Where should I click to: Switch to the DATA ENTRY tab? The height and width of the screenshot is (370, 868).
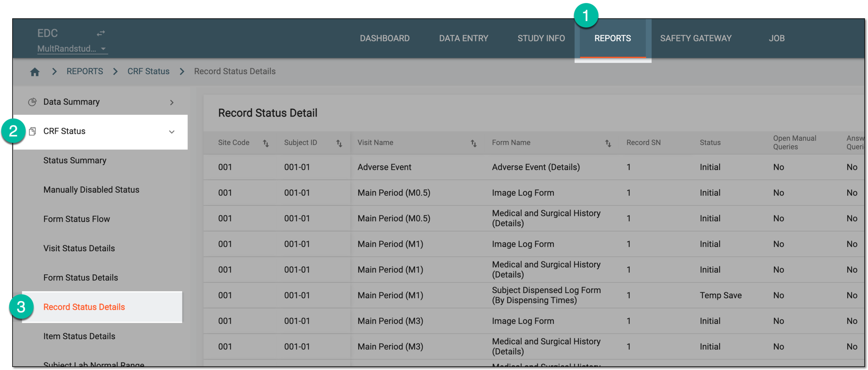464,38
